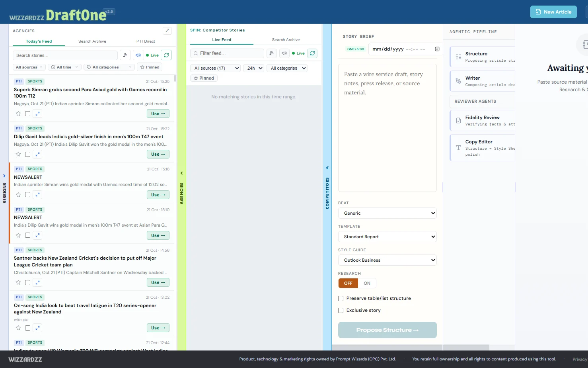The image size is (588, 368).
Task: Star the Santner New Zealand Cricket story
Action: click(18, 282)
